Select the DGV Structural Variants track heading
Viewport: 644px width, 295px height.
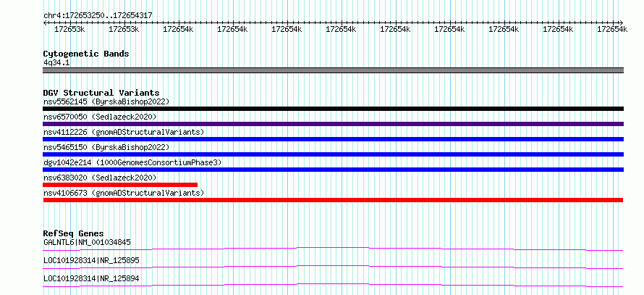point(101,93)
